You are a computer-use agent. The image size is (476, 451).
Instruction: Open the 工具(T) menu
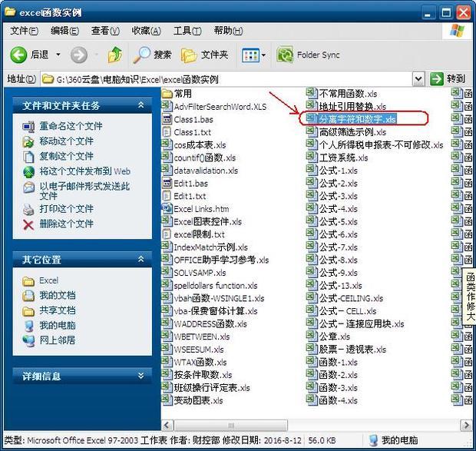click(x=187, y=31)
